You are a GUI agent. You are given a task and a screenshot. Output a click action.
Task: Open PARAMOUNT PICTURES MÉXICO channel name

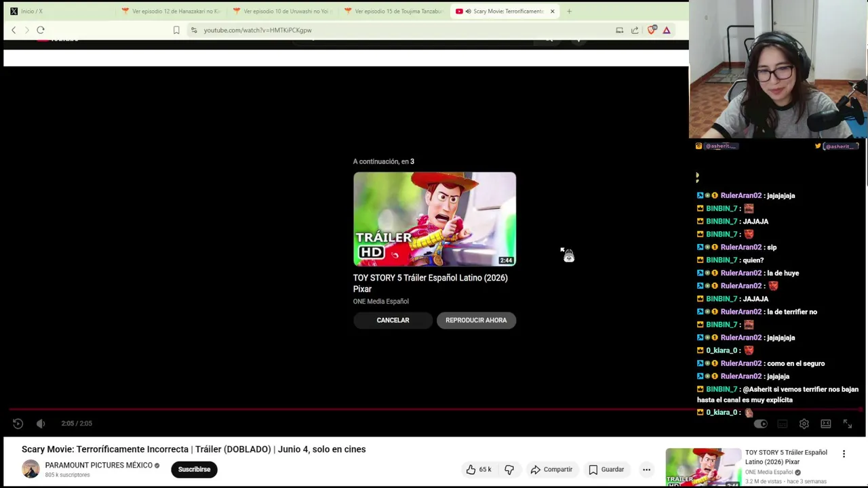point(98,465)
